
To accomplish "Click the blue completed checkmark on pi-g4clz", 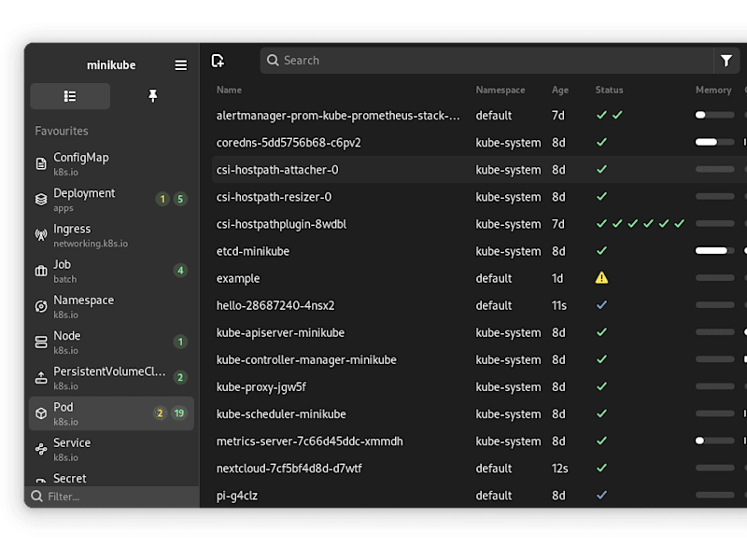I will coord(601,495).
